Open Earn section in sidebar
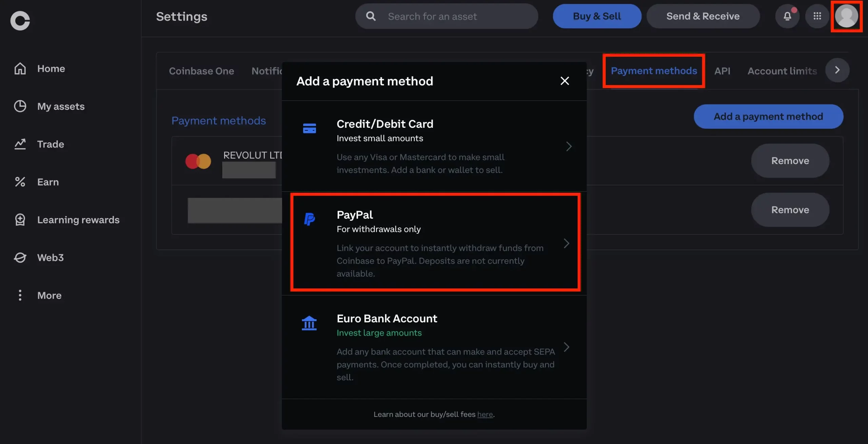Screen dimensions: 868x444 (48, 182)
